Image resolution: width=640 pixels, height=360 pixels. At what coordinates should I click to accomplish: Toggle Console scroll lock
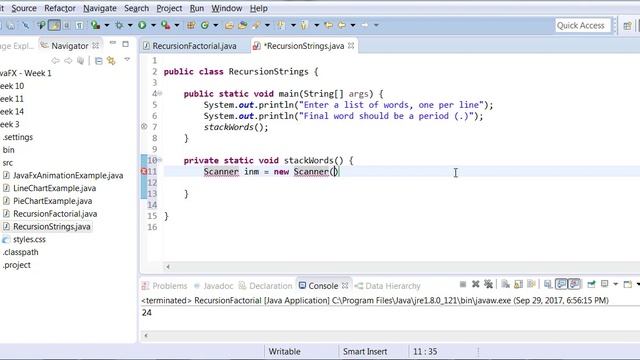point(518,284)
